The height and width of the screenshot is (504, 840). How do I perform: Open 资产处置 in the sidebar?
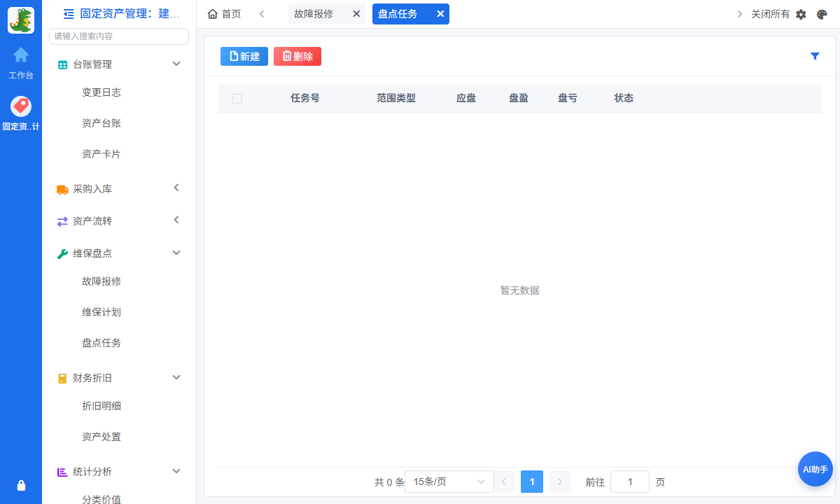(x=101, y=437)
